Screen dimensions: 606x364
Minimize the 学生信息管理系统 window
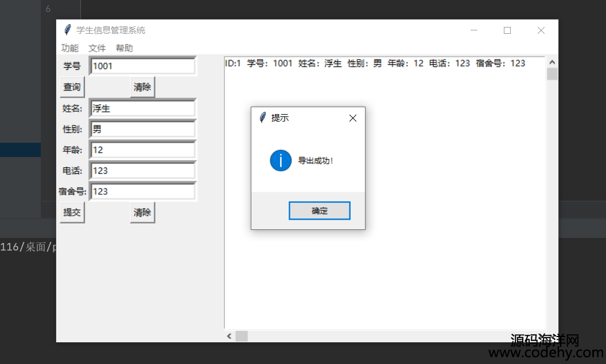coord(474,30)
